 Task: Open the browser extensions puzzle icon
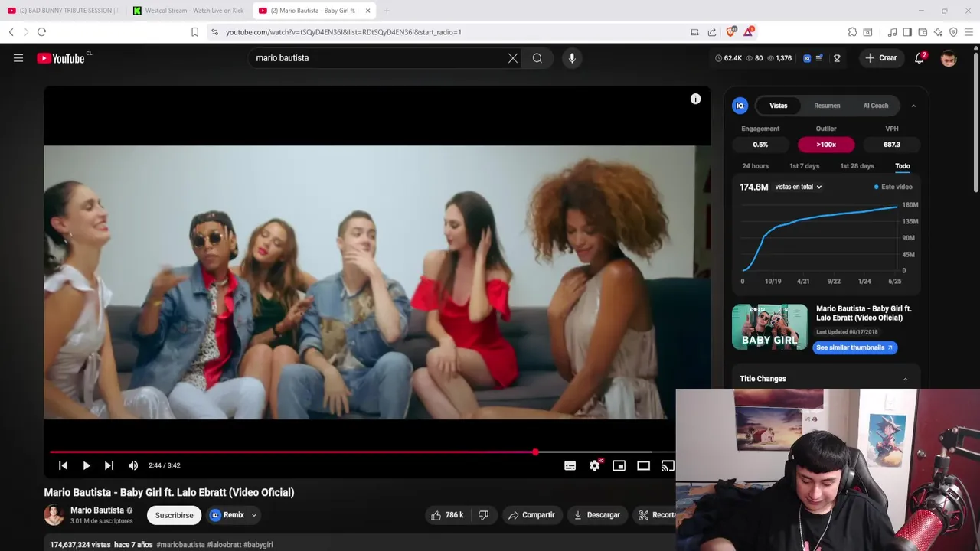point(852,32)
